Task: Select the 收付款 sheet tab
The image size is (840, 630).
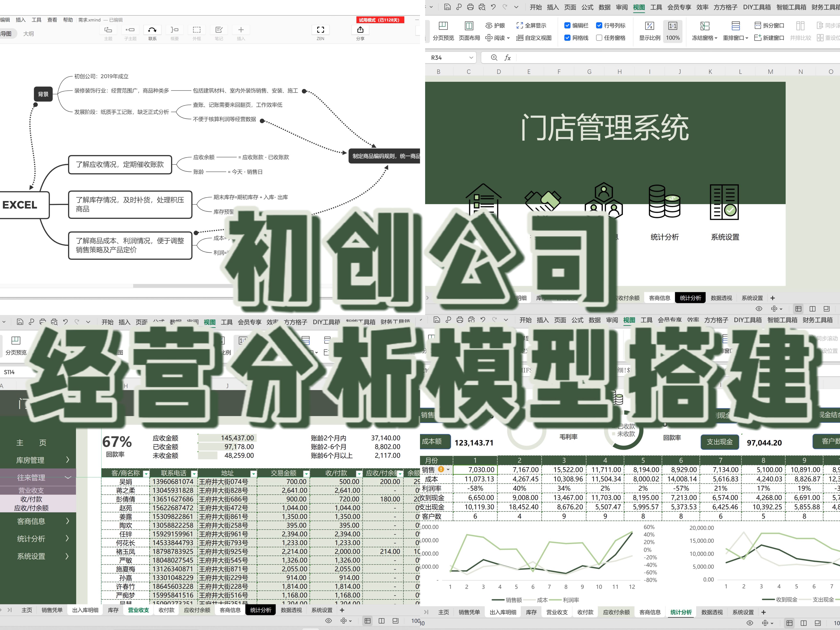Action: point(166,610)
